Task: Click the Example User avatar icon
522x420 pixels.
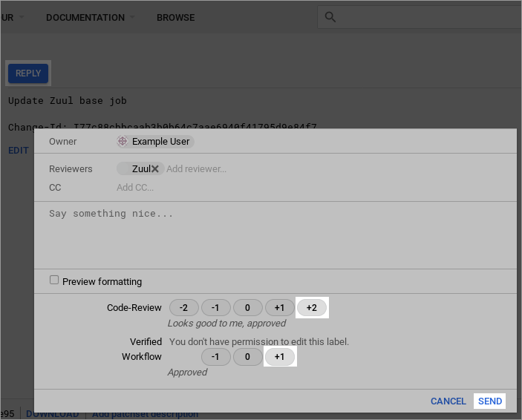Action: click(123, 141)
